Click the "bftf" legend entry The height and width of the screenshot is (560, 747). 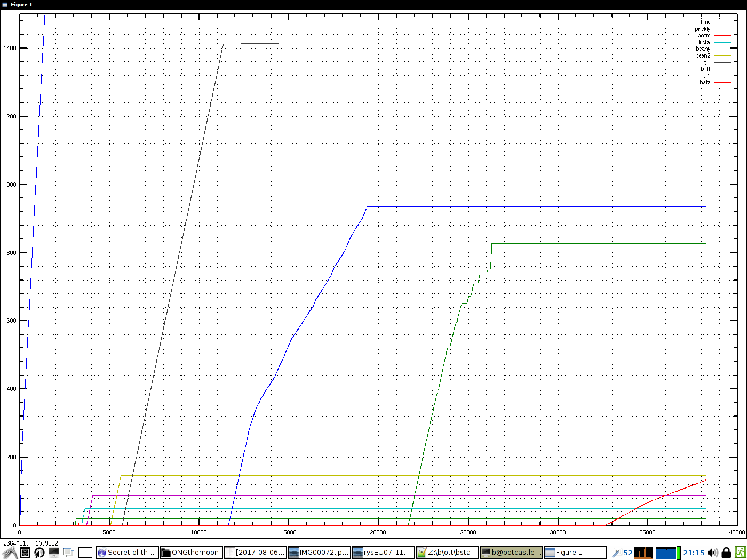pyautogui.click(x=705, y=69)
